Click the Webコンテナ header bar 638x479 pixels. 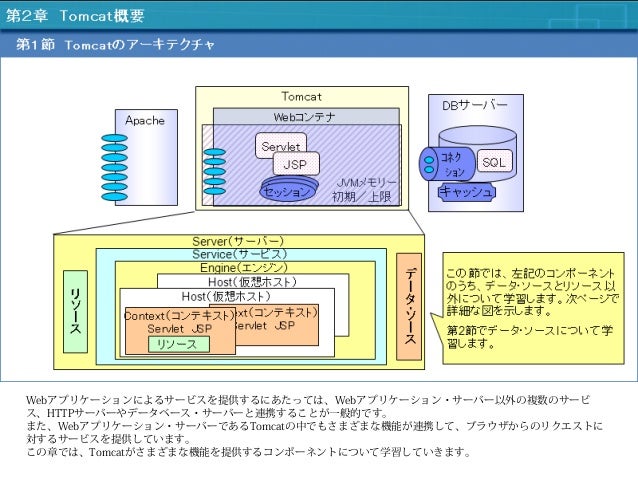point(306,116)
